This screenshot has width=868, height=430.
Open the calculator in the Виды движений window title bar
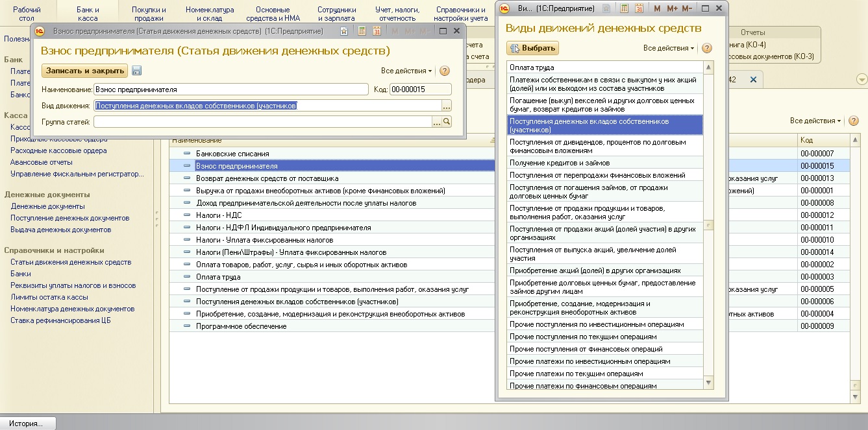[625, 8]
